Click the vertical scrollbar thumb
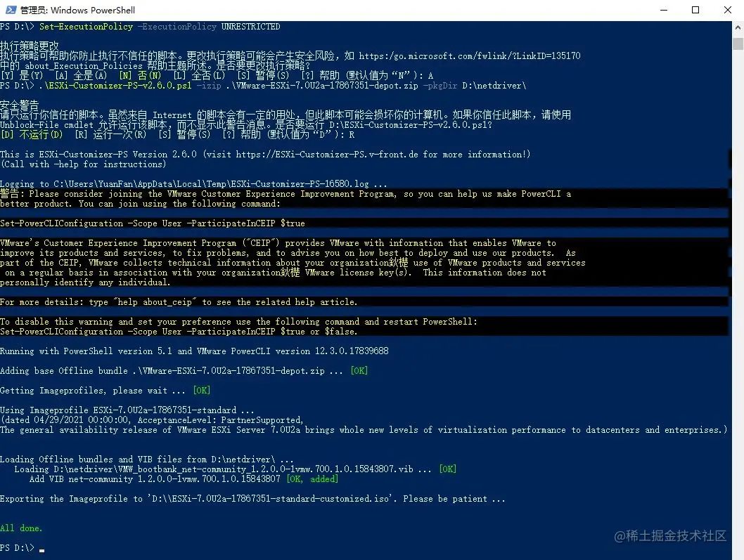 [x=738, y=44]
